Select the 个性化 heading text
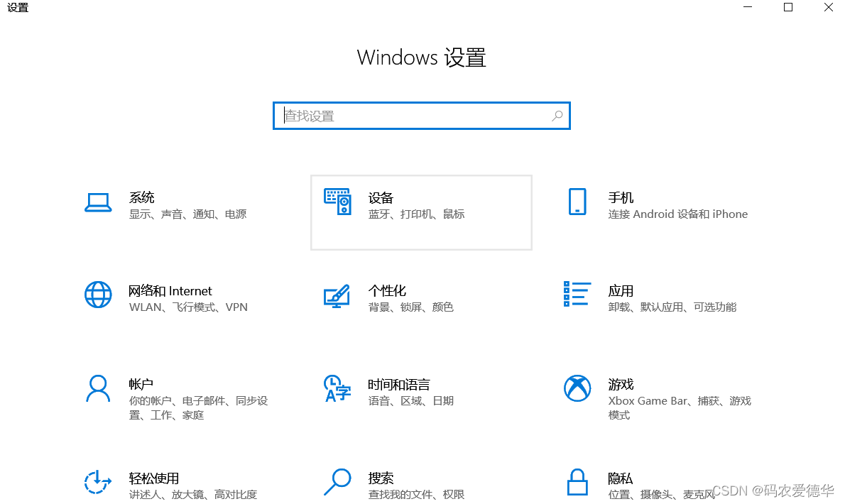845x504 pixels. (x=387, y=291)
